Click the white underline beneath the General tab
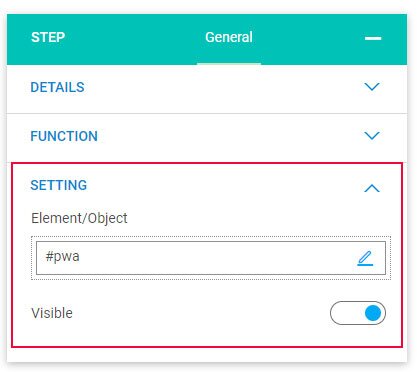Viewport: 417px width, 372px height. 229,63
